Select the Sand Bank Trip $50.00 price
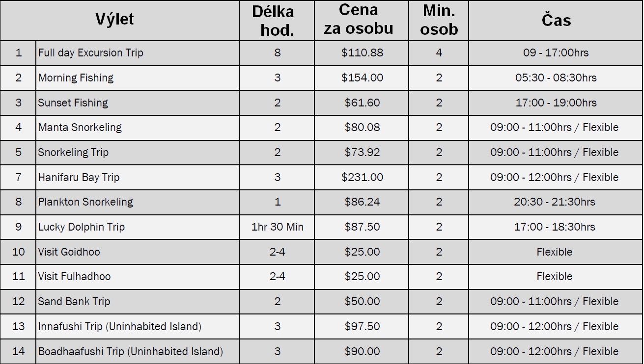Screen dimensions: 644x364 (x=362, y=301)
